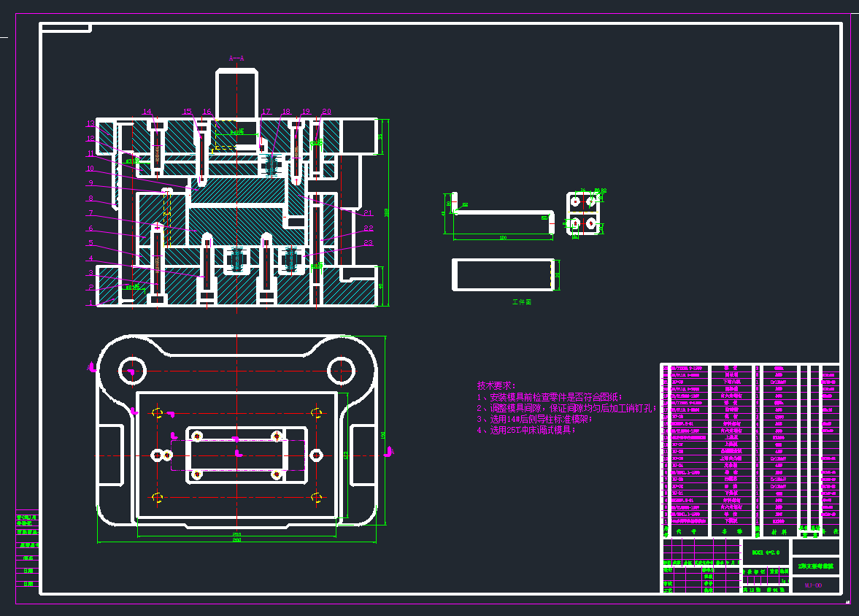Click part callout number 8
Image resolution: width=859 pixels, height=616 pixels.
point(91,198)
